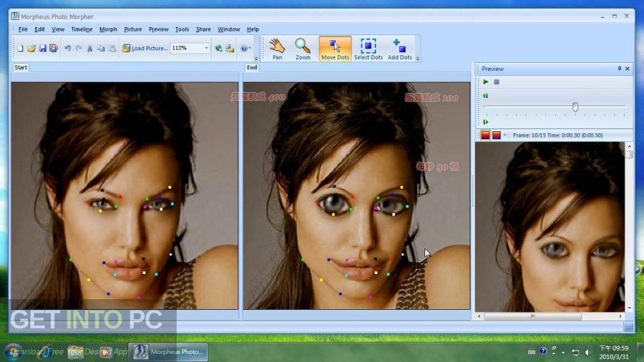Open the Share menu
This screenshot has width=644, height=362.
click(203, 29)
